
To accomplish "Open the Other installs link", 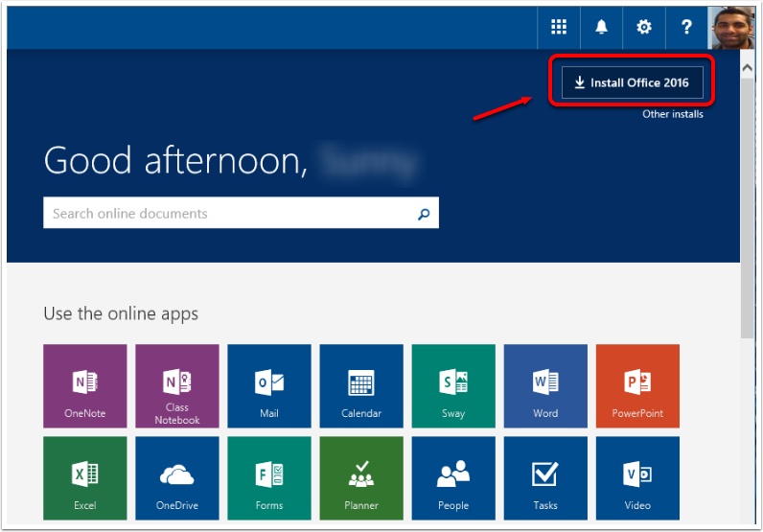I will (673, 114).
